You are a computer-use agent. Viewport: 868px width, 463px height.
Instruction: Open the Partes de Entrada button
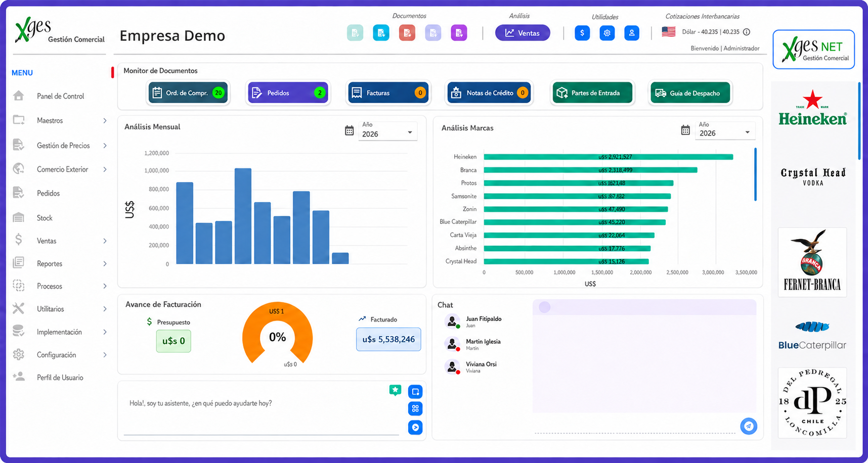click(592, 92)
